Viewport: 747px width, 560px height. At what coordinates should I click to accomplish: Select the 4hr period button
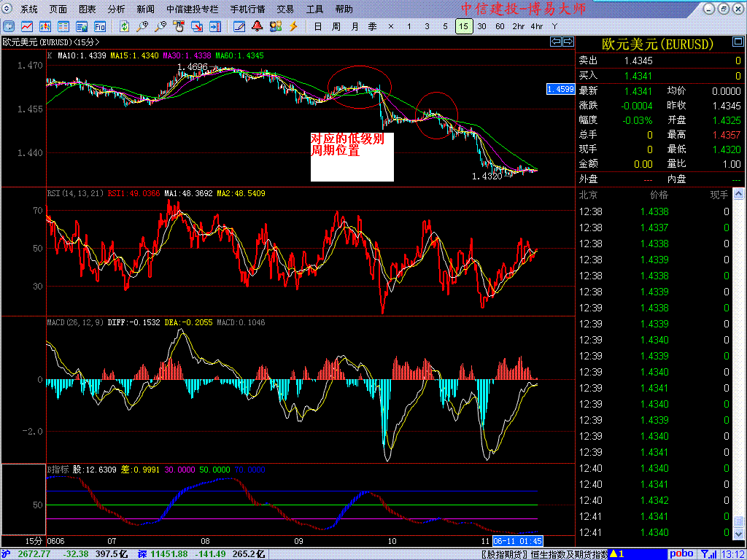click(536, 26)
